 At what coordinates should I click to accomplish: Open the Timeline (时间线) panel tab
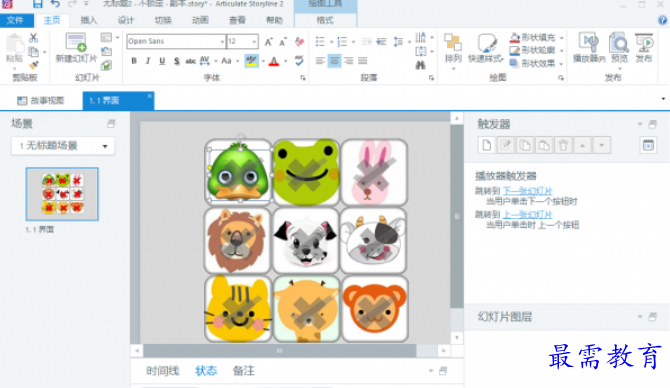162,371
